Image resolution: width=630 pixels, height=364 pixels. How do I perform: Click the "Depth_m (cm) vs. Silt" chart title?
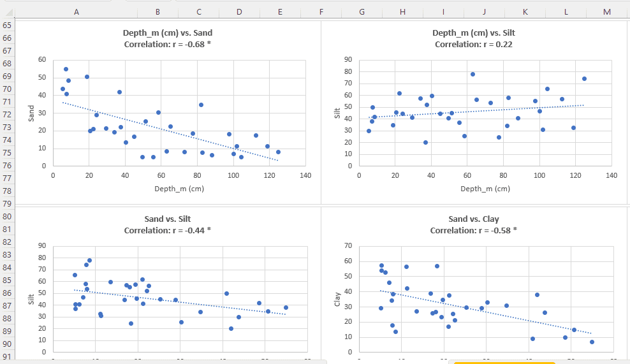[x=474, y=33]
